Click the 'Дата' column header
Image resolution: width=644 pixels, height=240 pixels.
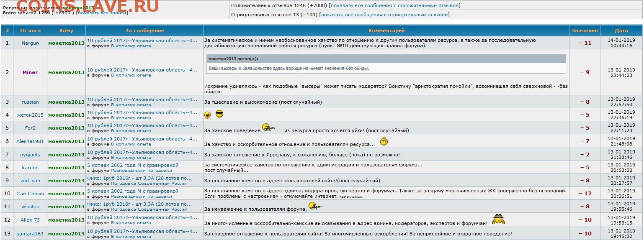(621, 31)
